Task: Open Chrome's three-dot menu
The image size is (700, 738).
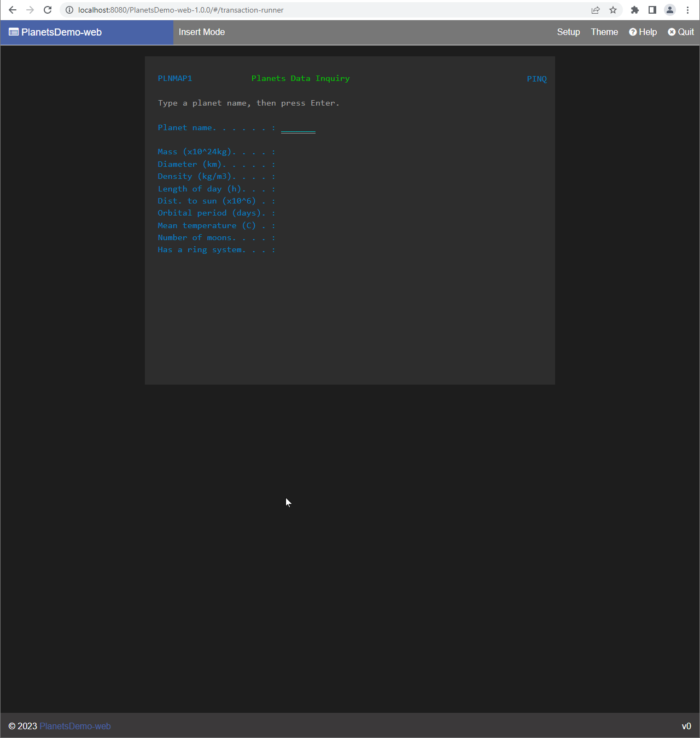Action: (x=687, y=10)
